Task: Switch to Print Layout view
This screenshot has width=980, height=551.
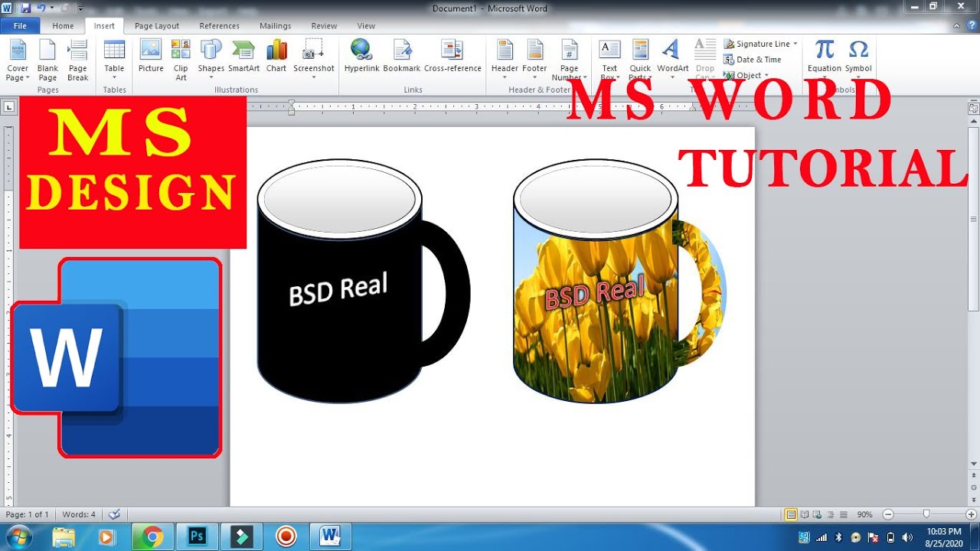Action: coord(791,514)
